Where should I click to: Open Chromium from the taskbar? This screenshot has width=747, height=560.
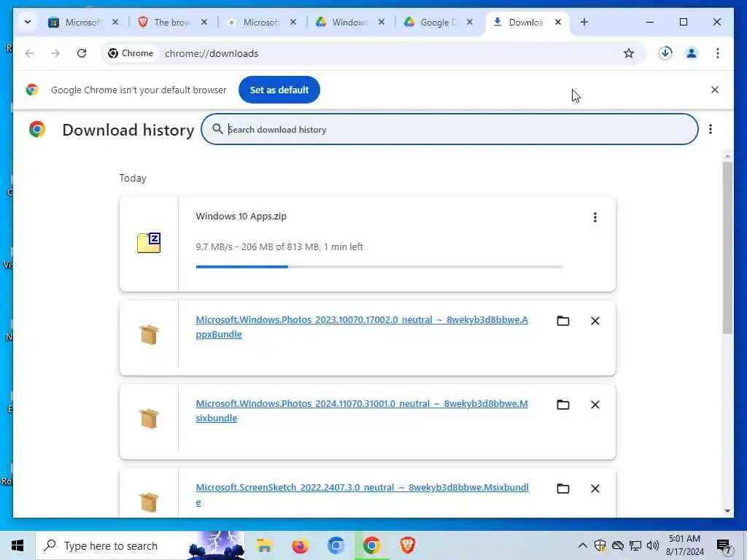pyautogui.click(x=336, y=545)
